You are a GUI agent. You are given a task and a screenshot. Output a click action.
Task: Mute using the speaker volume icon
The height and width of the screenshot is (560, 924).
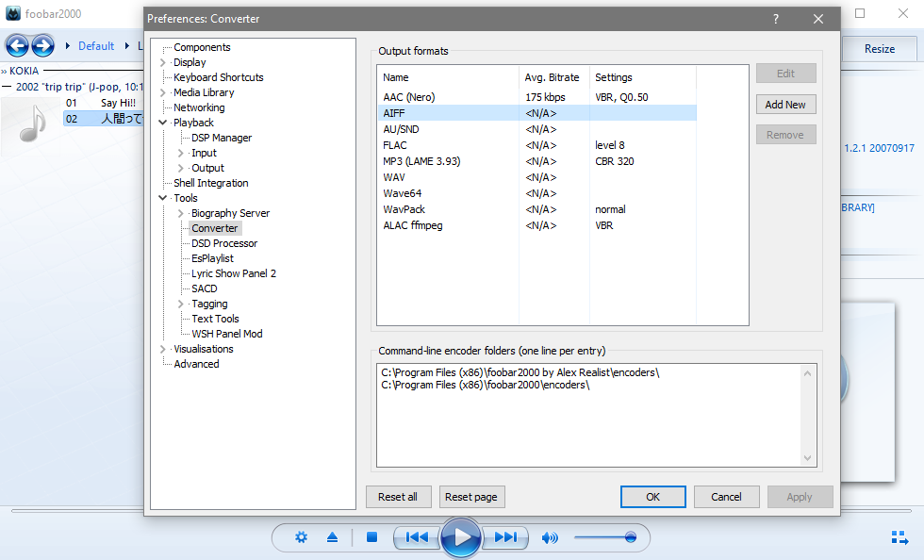550,537
